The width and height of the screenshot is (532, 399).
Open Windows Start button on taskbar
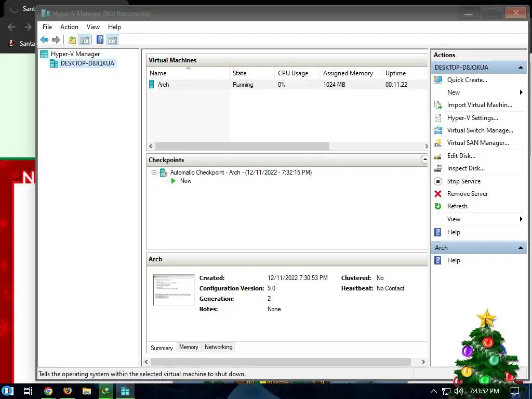[8, 391]
